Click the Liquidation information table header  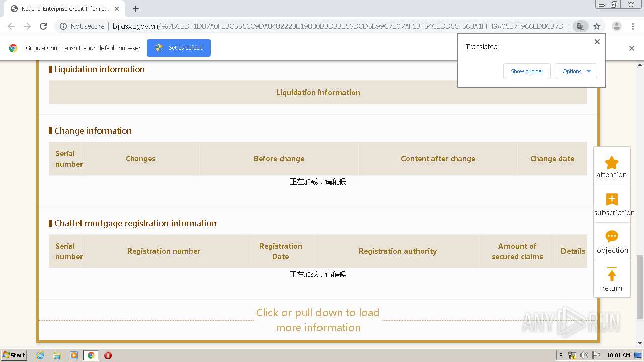318,93
